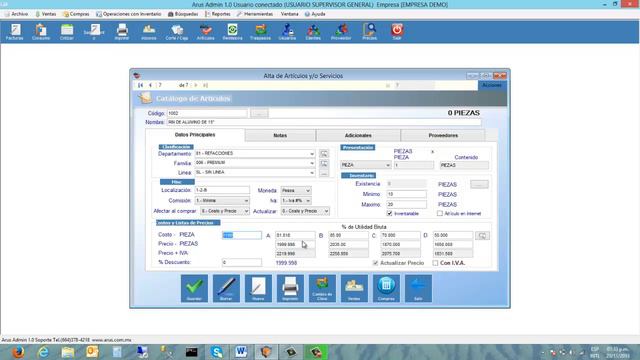Click the % Descuento input field
640x360 pixels.
(242, 262)
